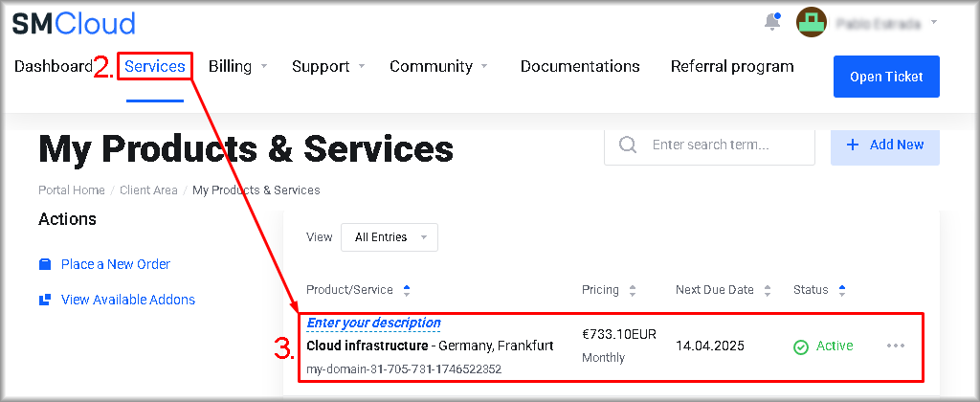Click the SMCloud logo
980x402 pixels.
(x=74, y=23)
